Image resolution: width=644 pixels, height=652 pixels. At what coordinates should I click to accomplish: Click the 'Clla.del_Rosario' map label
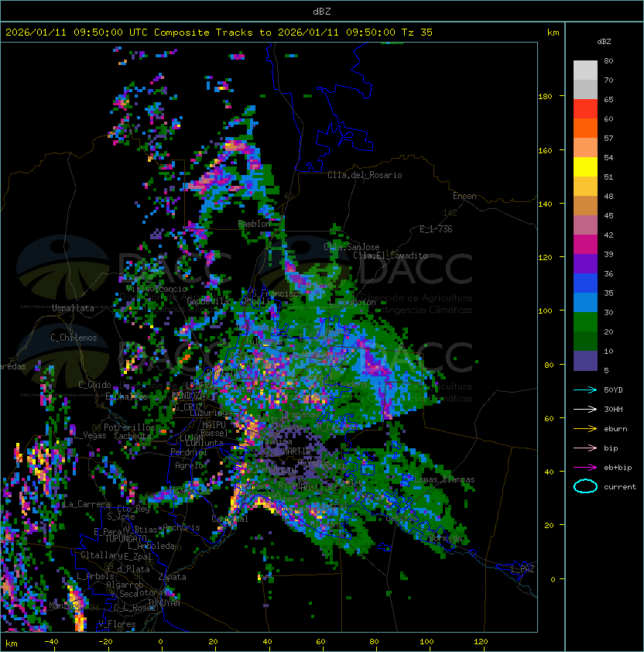(365, 175)
